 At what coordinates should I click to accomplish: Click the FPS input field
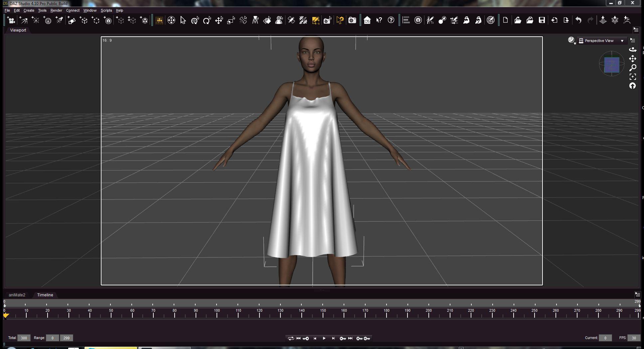[x=634, y=338]
